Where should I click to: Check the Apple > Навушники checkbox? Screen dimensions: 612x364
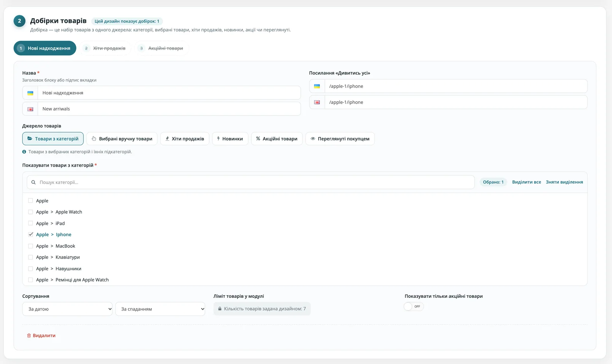(x=31, y=268)
